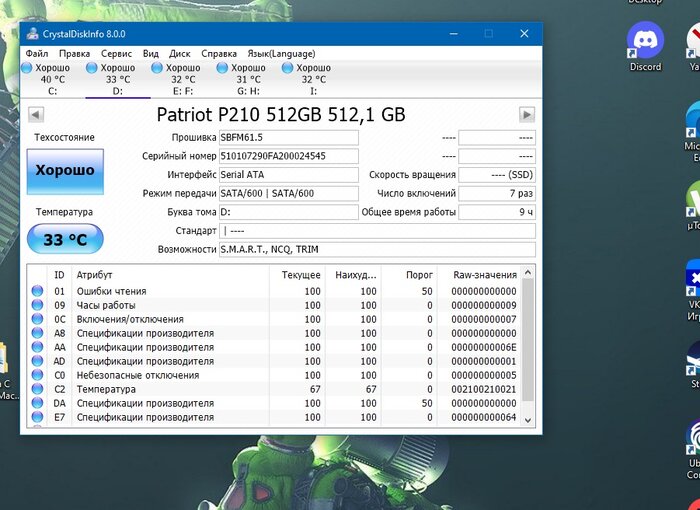Select the D: disk tab at 33 °C
Image resolution: width=700 pixels, height=510 pixels.
click(x=118, y=79)
